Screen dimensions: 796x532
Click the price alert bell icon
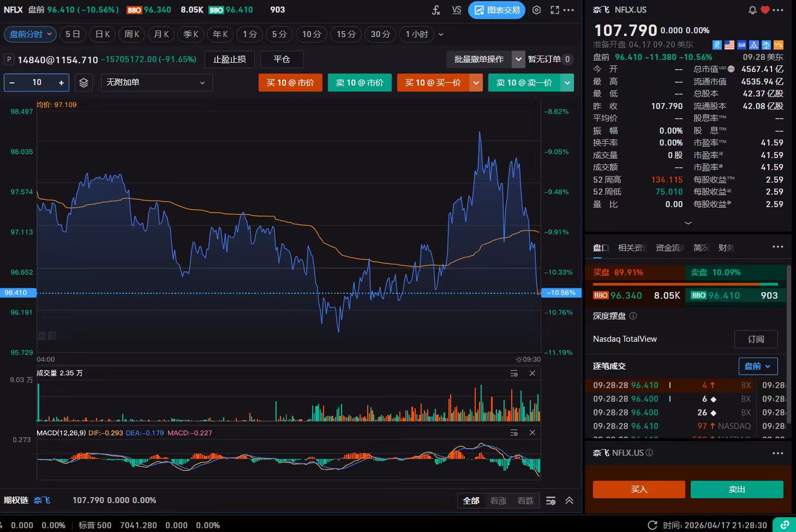coord(752,10)
